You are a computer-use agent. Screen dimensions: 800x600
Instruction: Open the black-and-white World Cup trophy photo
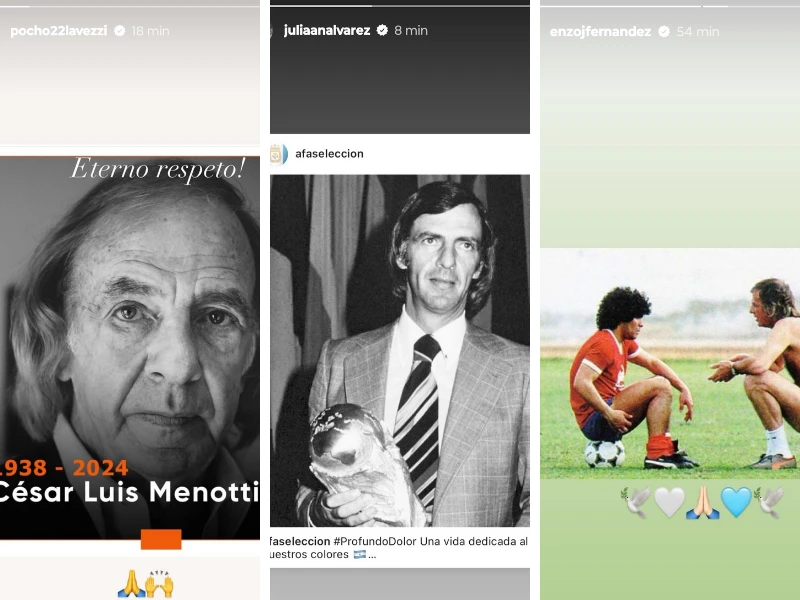400,351
